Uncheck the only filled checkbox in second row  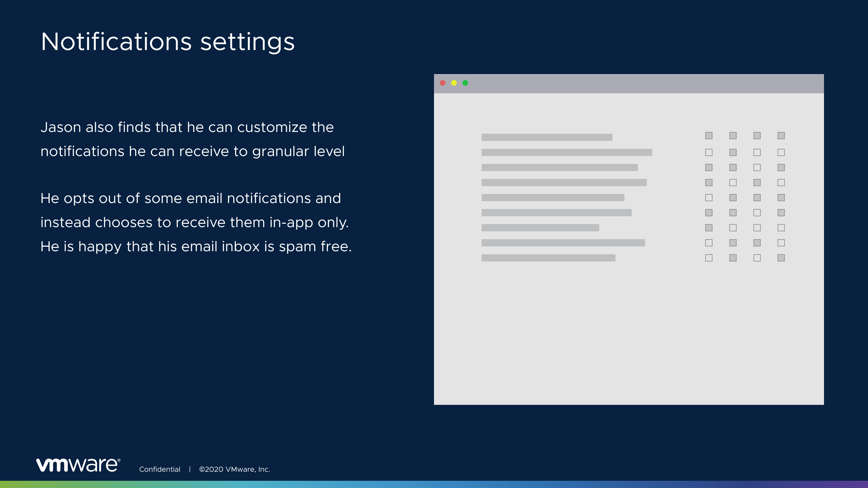pos(733,152)
